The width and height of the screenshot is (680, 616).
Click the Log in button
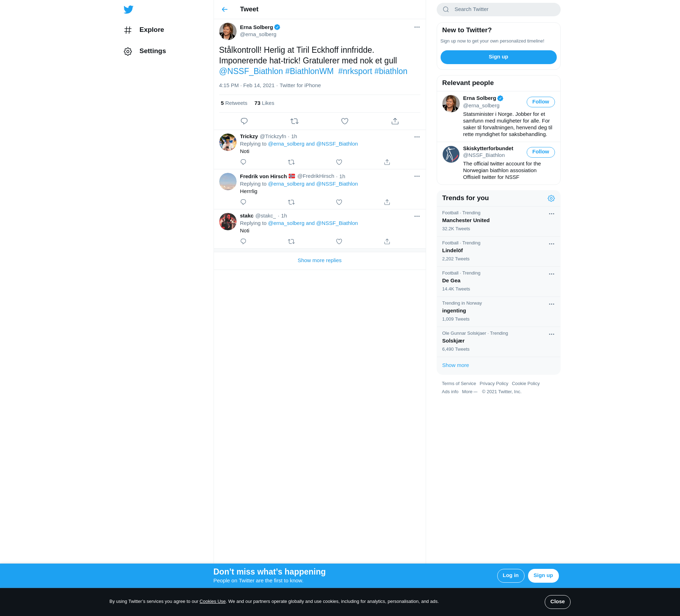point(510,576)
